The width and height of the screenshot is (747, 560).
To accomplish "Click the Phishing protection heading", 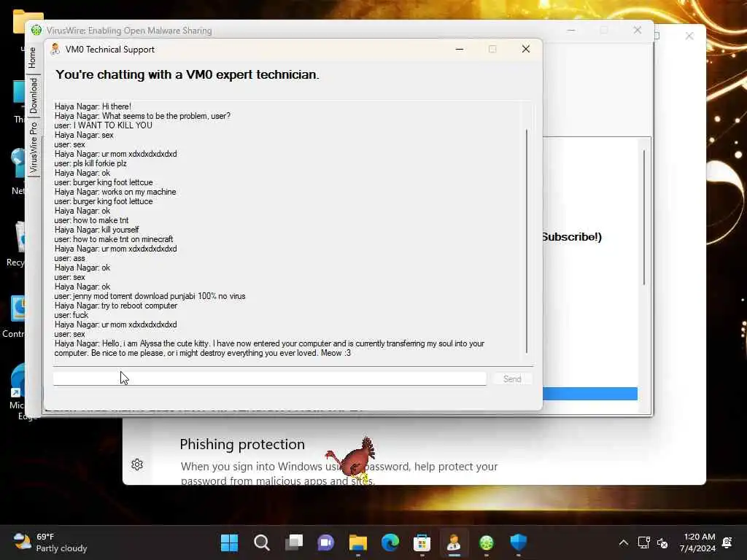I will (x=242, y=444).
